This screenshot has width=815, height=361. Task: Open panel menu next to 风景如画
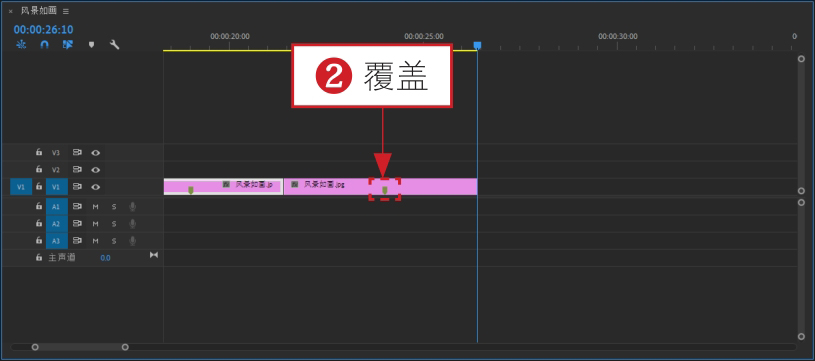coord(66,11)
